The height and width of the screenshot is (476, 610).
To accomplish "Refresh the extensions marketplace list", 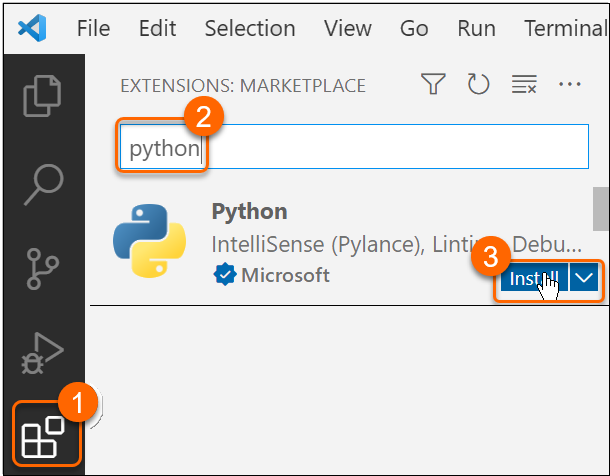I will 478,84.
